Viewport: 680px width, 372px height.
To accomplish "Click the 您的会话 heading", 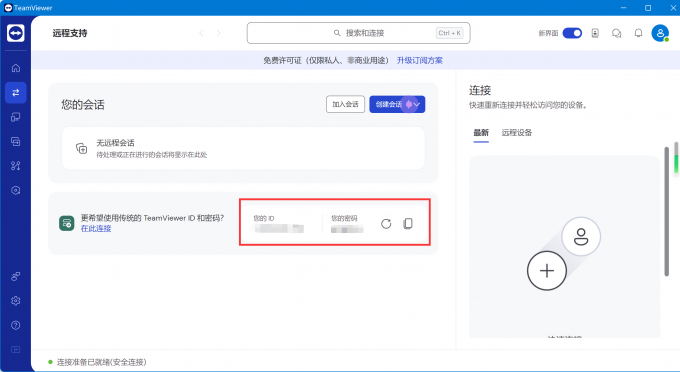I will (x=83, y=104).
